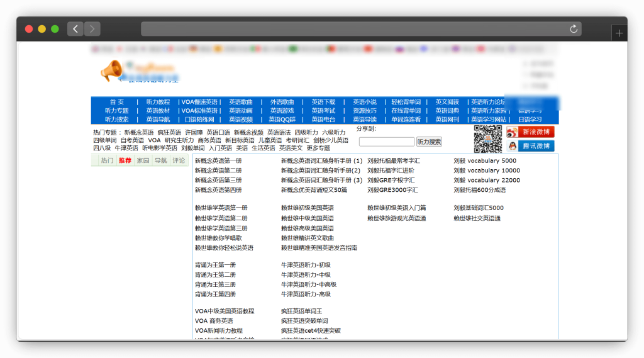Click the QR code image

coord(487,139)
